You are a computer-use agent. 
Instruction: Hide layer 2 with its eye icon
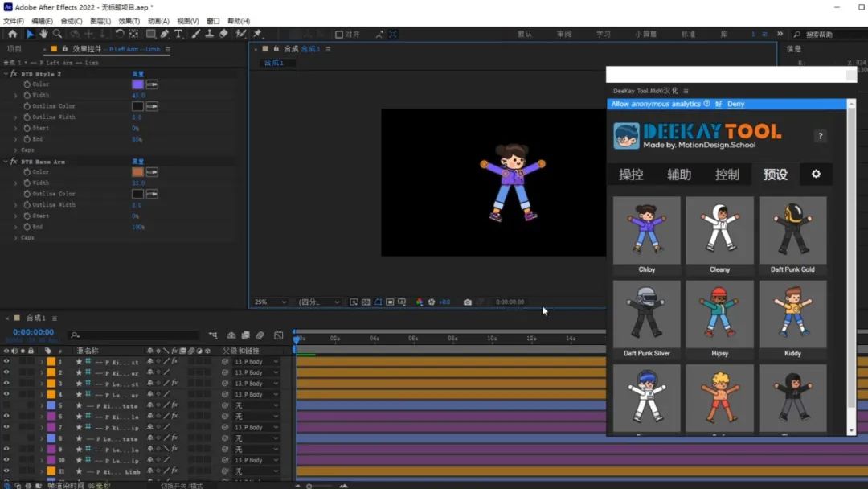6,372
